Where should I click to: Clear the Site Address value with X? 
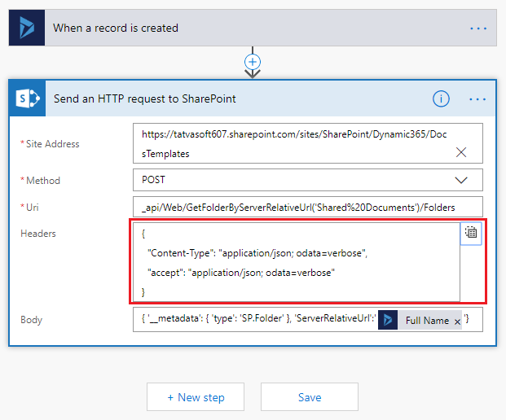(x=461, y=152)
